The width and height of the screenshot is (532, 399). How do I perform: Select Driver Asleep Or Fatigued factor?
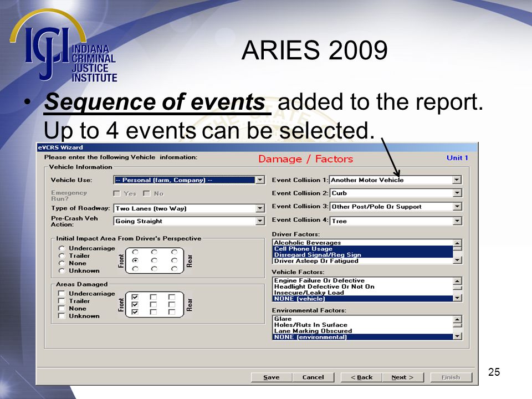point(362,261)
